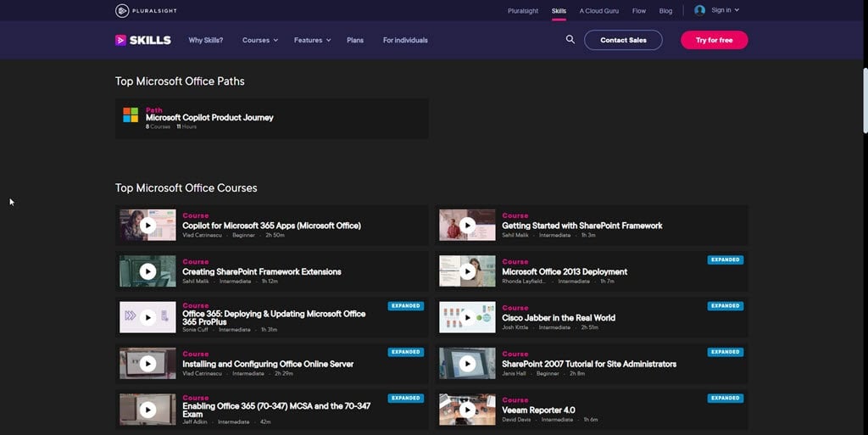The height and width of the screenshot is (435, 868).
Task: Switch to A Cloud Guru tab
Action: (x=599, y=10)
